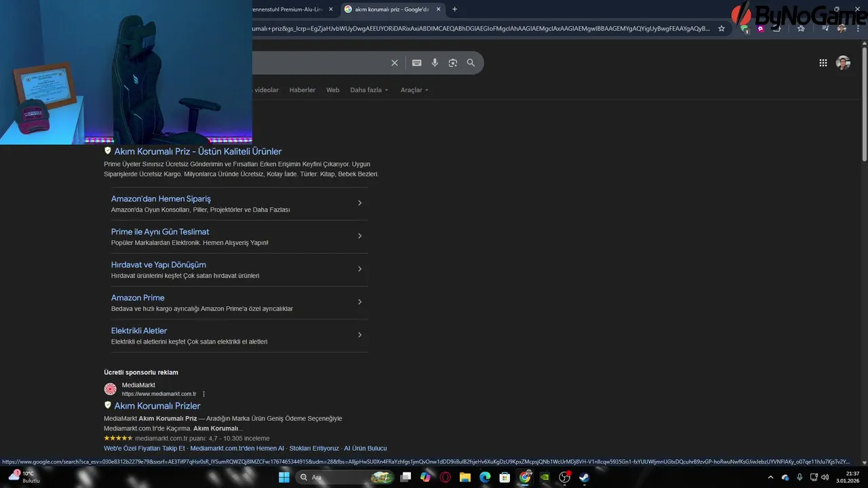Viewport: 868px width, 488px height.
Task: Switch to the 'Haberler' search tab
Action: pyautogui.click(x=302, y=90)
